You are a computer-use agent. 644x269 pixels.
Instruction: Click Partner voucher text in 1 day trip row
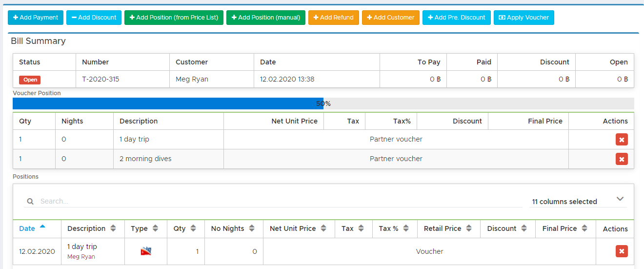click(396, 139)
